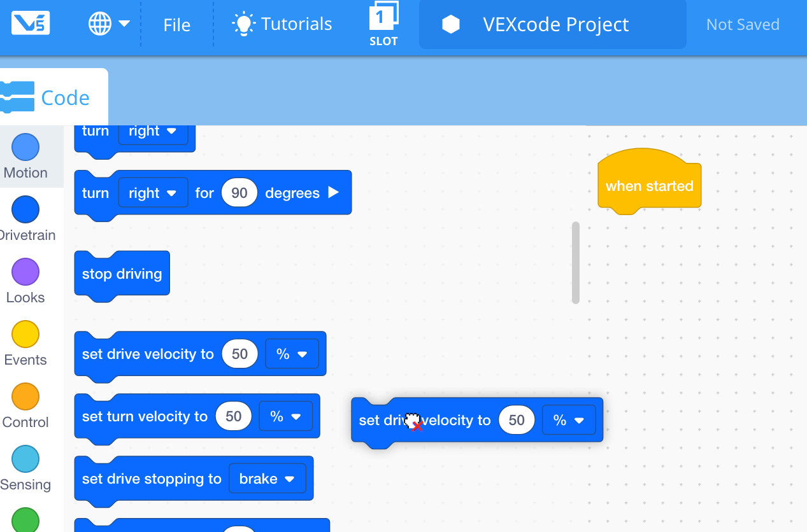Open the File menu
Image resolution: width=807 pixels, height=532 pixels.
click(176, 25)
